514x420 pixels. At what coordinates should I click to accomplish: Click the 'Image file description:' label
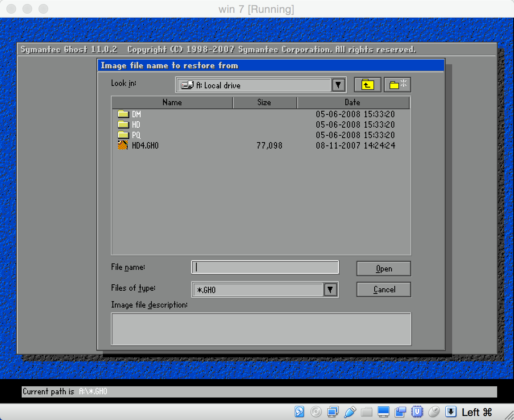(149, 305)
